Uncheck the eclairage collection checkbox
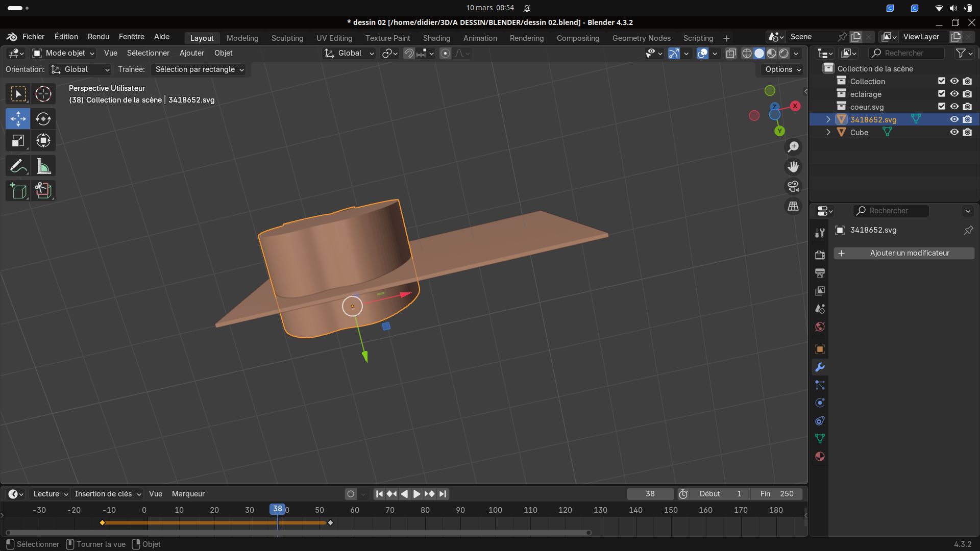This screenshot has height=551, width=980. tap(942, 94)
